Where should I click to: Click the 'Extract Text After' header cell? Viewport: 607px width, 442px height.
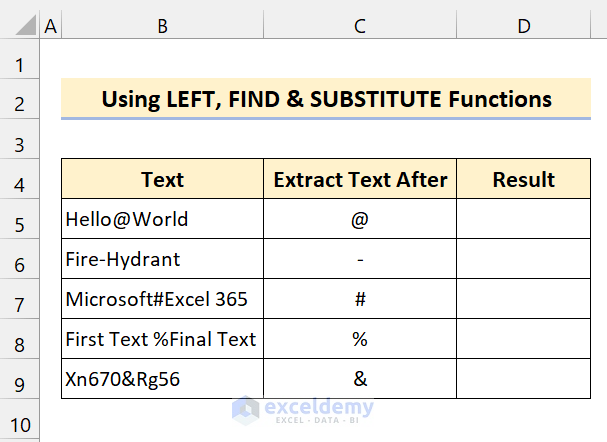click(x=360, y=180)
